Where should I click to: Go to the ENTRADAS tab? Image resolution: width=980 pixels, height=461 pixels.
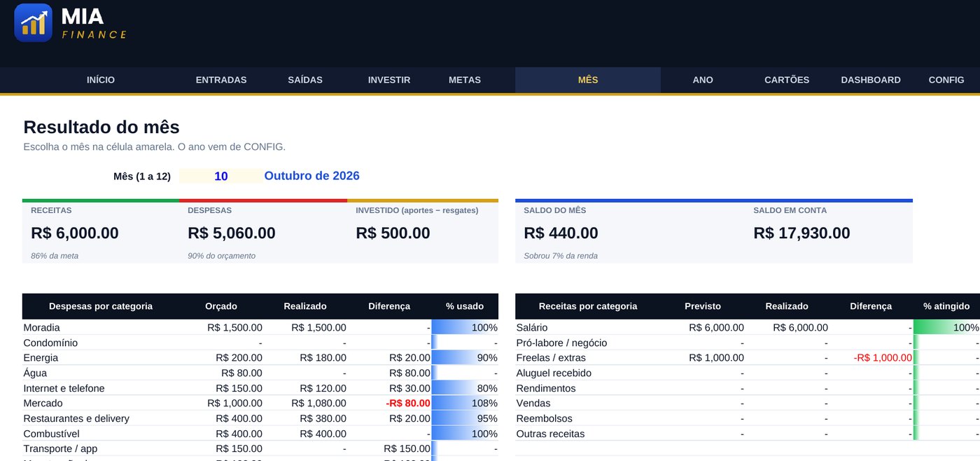coord(221,80)
